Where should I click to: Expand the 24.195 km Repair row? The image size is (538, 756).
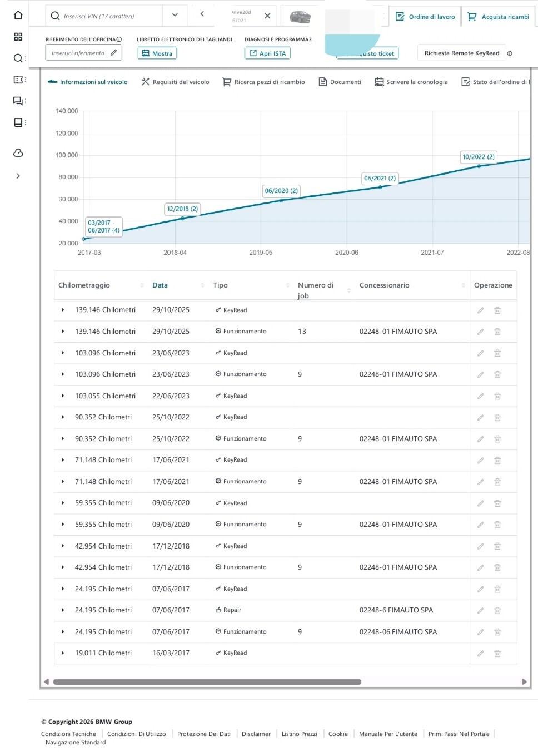[x=63, y=610]
